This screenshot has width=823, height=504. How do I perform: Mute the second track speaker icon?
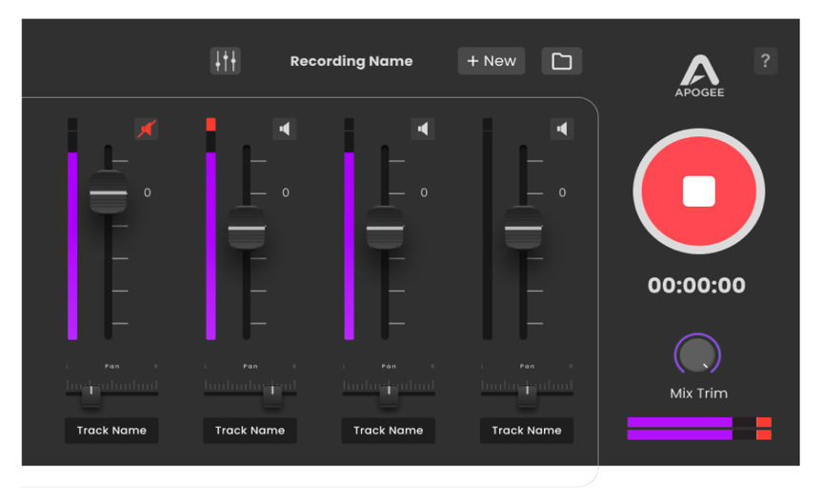(x=285, y=129)
